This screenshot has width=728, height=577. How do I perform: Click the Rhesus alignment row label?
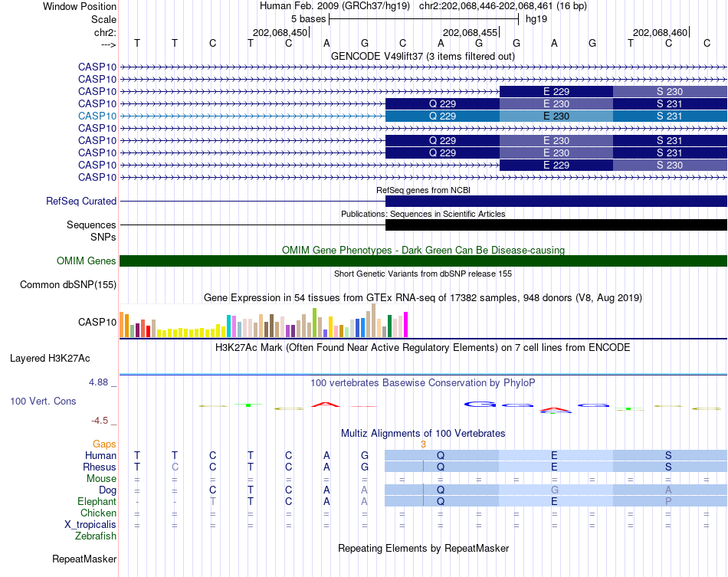point(100,467)
